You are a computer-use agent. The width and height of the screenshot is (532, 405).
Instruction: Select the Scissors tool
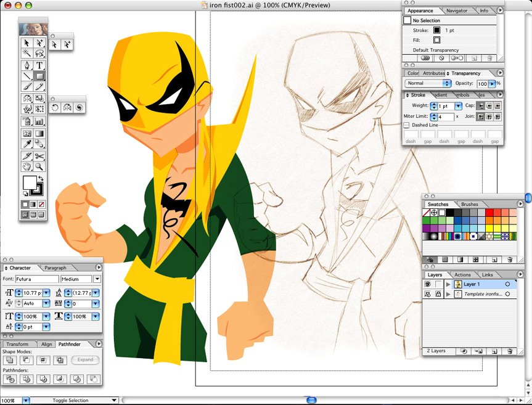pos(39,156)
